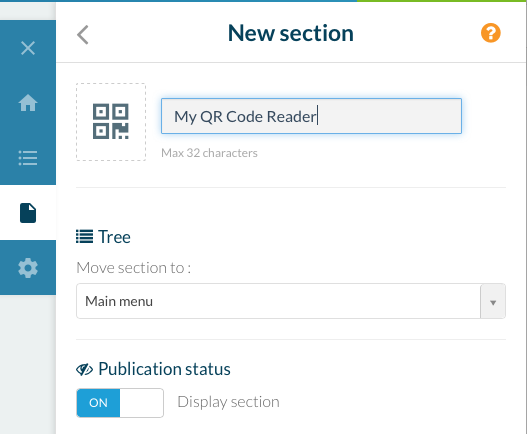Click the Max 32 characters hint
The image size is (527, 434).
pos(209,153)
